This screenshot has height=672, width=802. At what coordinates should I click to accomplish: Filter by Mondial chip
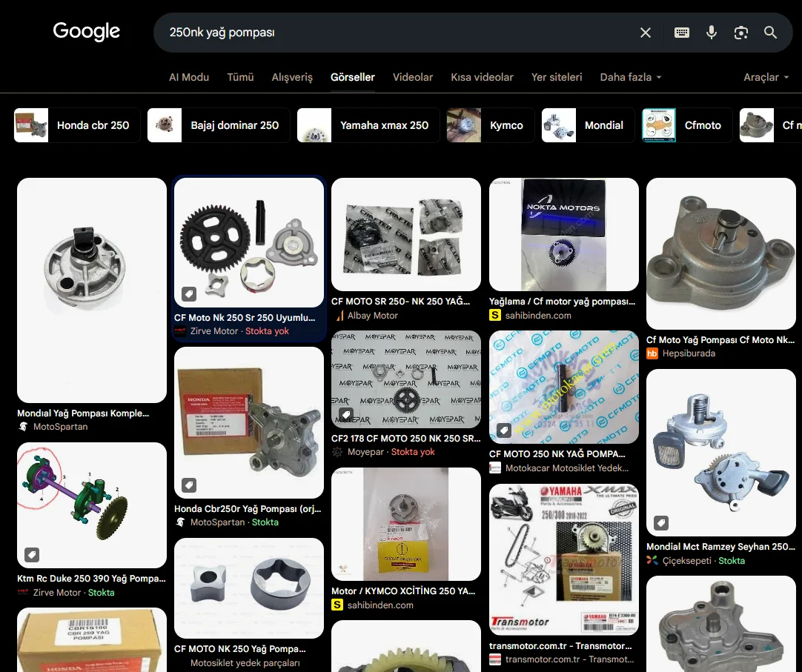pyautogui.click(x=589, y=125)
